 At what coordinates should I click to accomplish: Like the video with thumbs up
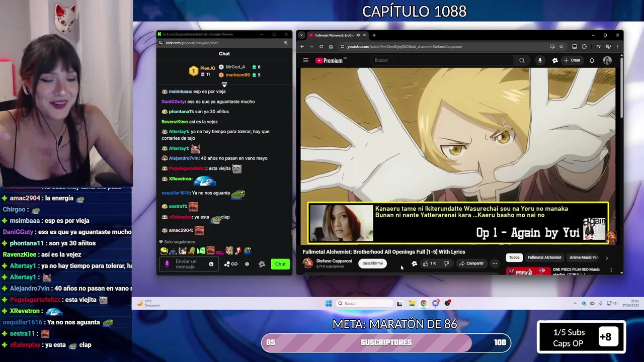click(429, 263)
